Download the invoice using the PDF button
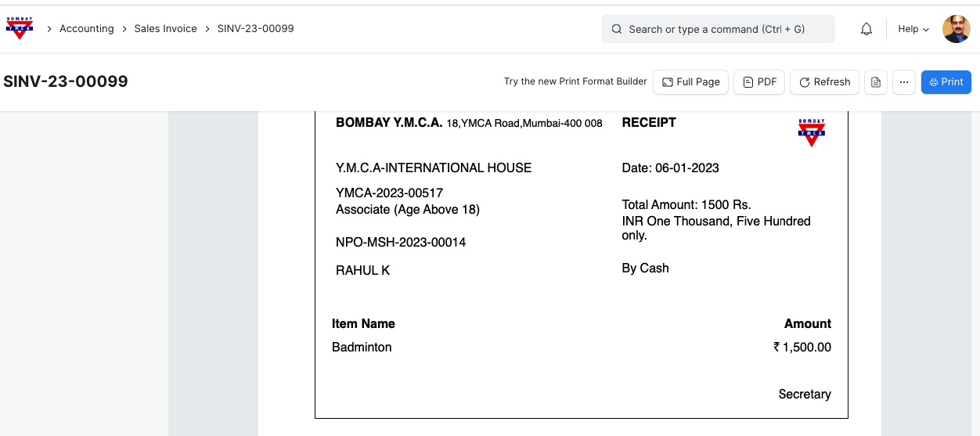 [x=759, y=82]
